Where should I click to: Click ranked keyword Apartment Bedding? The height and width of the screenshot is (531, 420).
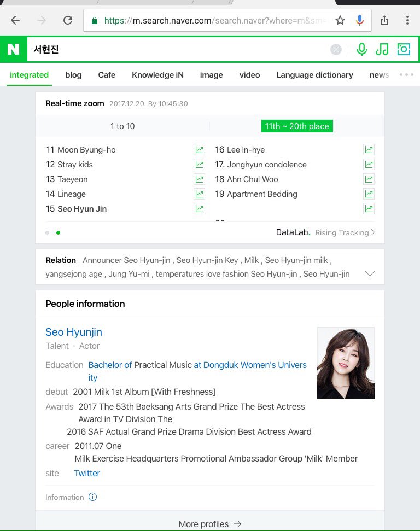262,194
